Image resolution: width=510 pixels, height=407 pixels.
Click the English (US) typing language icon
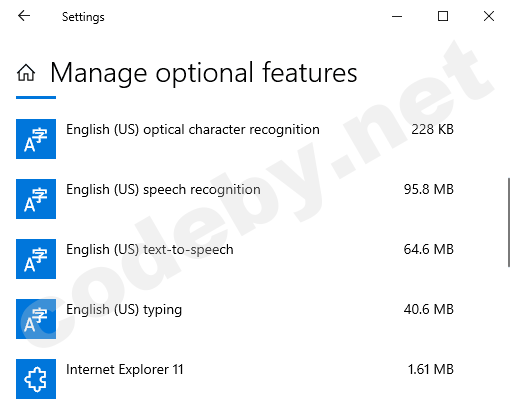pyautogui.click(x=36, y=319)
